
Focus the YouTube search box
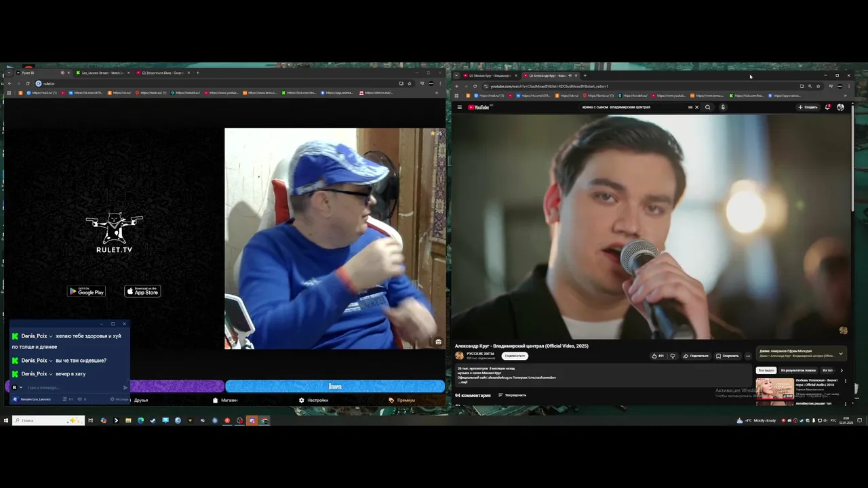point(634,107)
